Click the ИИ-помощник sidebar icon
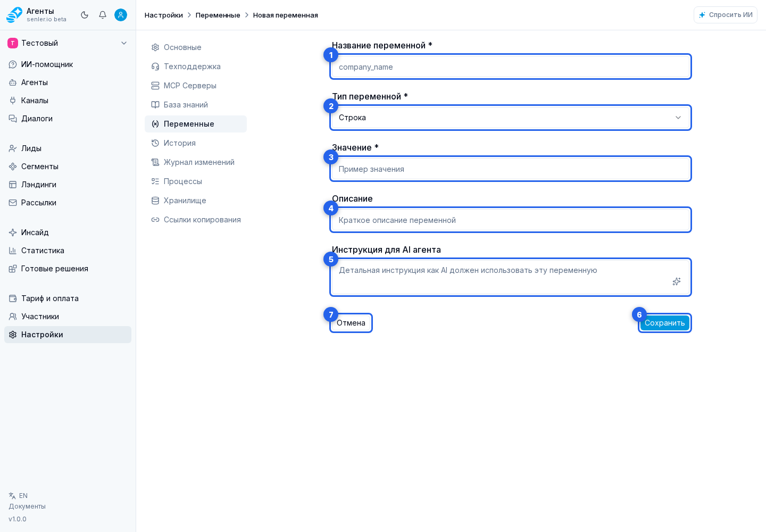Viewport: 766px width, 532px height. click(13, 64)
